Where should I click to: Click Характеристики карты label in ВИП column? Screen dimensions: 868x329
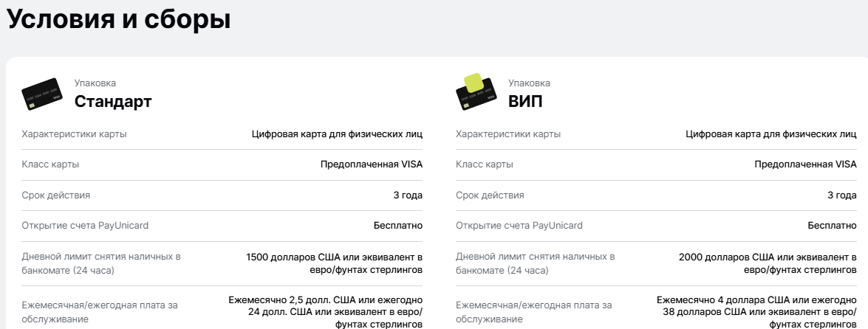pyautogui.click(x=508, y=134)
